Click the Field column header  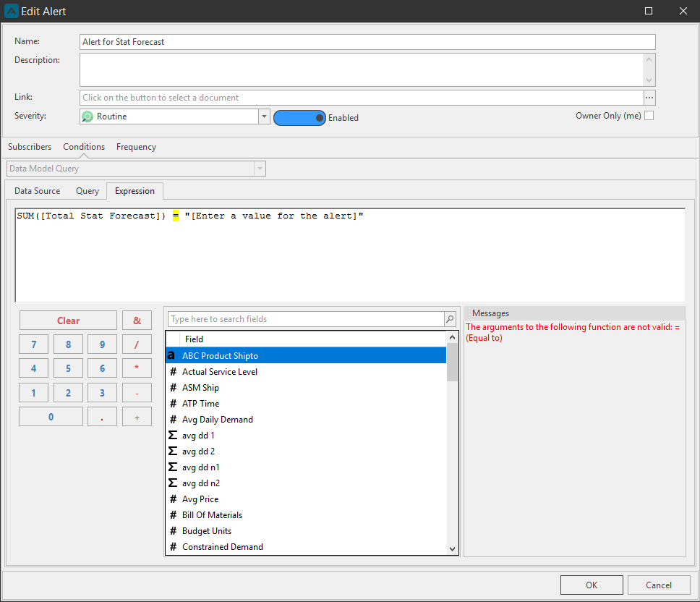click(x=312, y=339)
